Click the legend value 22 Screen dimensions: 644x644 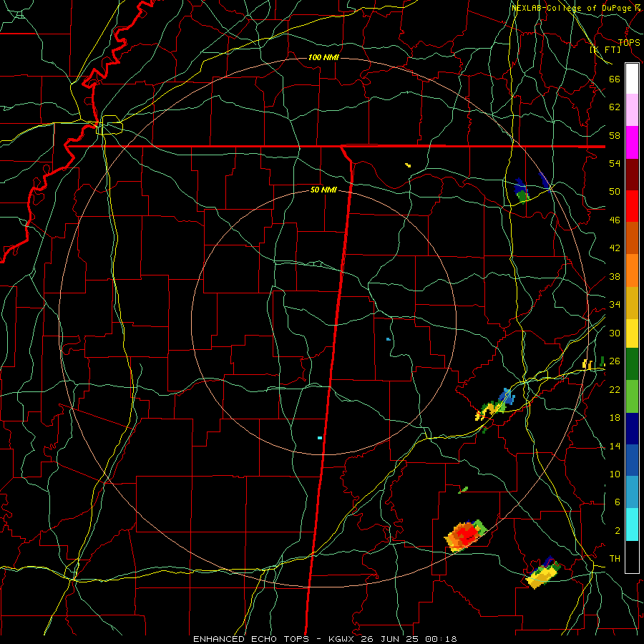pos(615,389)
